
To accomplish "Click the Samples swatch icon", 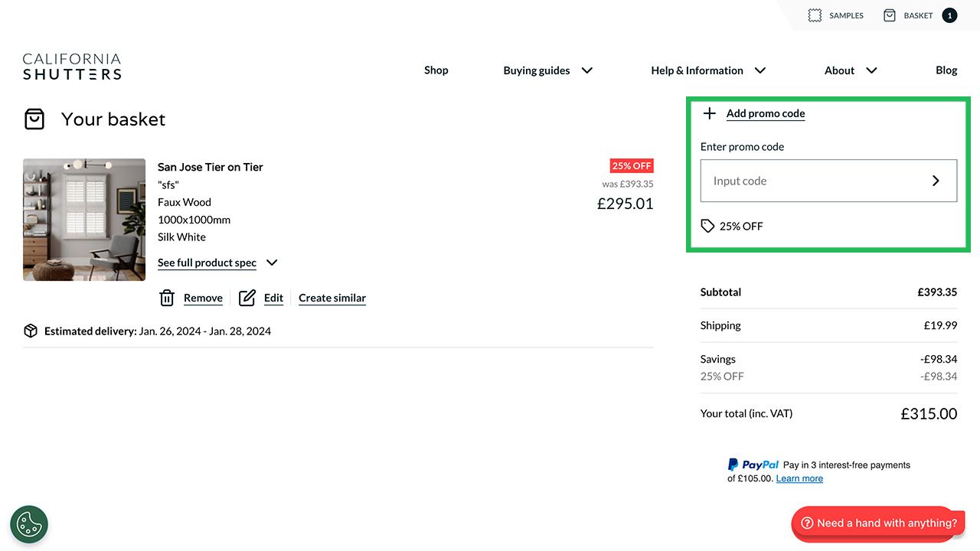I will 815,15.
